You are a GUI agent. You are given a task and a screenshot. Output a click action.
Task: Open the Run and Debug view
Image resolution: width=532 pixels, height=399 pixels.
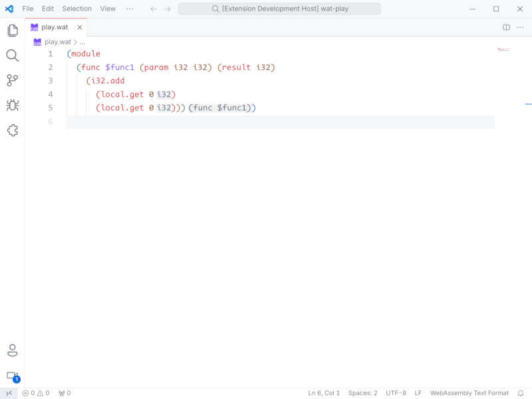(x=12, y=105)
